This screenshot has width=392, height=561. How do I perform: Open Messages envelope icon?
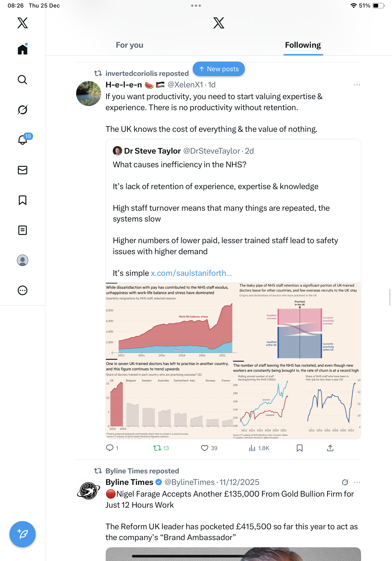[x=23, y=170]
